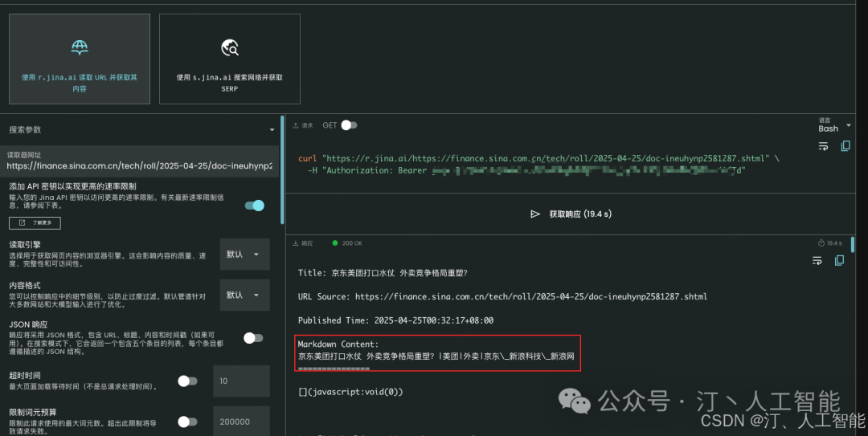Click the umbrella globe reader icon
868x436 pixels.
click(x=80, y=47)
